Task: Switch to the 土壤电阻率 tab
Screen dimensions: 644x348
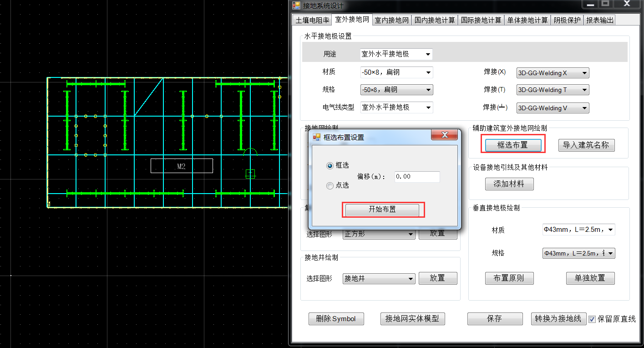Action: (x=312, y=20)
